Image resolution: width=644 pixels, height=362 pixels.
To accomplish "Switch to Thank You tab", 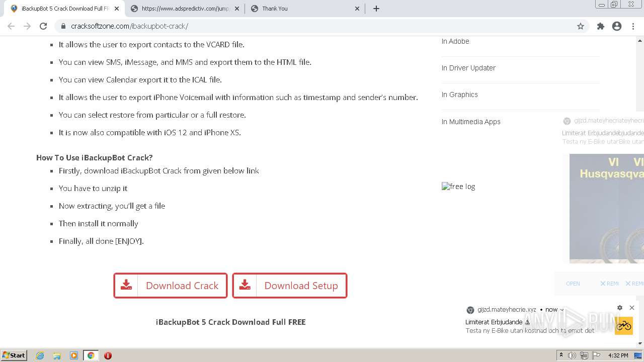I will 305,9.
